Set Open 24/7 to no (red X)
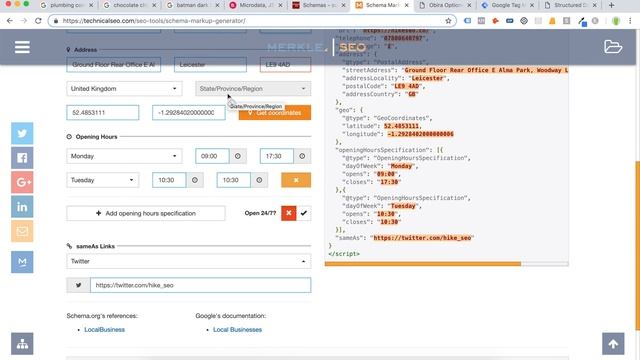The width and height of the screenshot is (640, 360). (289, 213)
